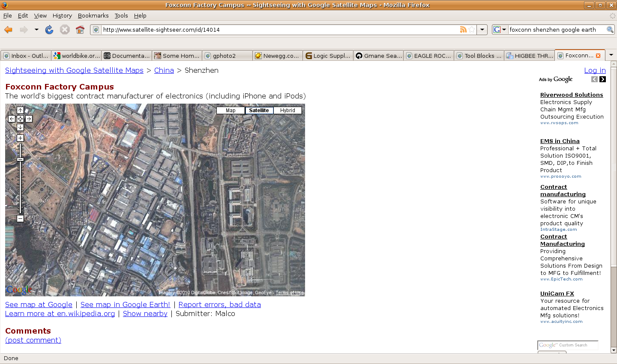The width and height of the screenshot is (617, 364).
Task: Switch to the gphoto2 tab
Action: pos(228,56)
